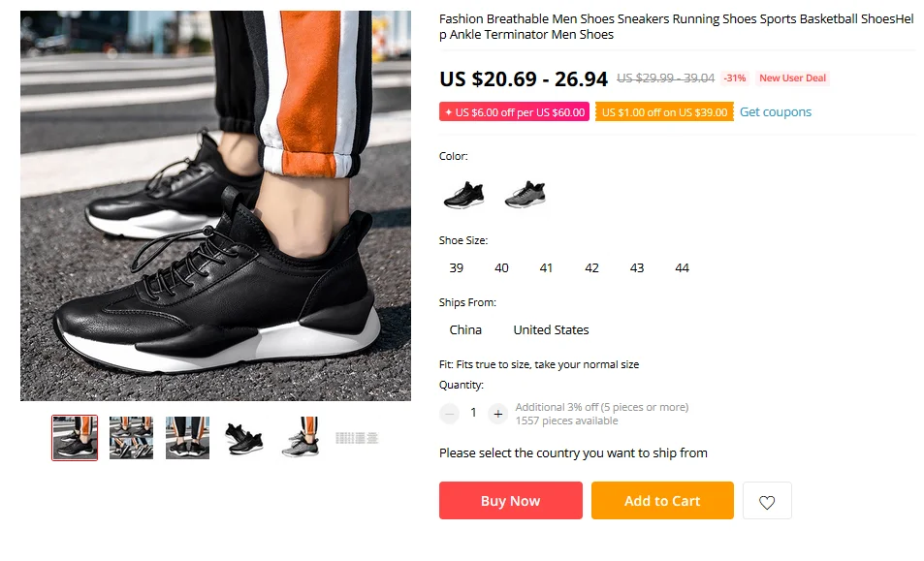
Task: Click the US $6.00 off coupon badge
Action: pos(514,111)
